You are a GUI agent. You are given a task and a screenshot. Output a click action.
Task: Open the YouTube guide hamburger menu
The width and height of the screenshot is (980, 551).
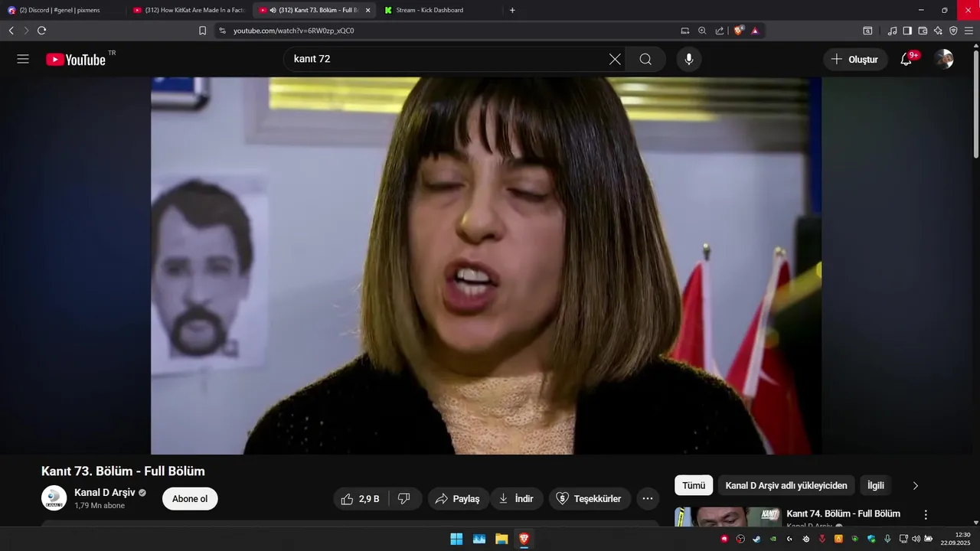pos(23,59)
